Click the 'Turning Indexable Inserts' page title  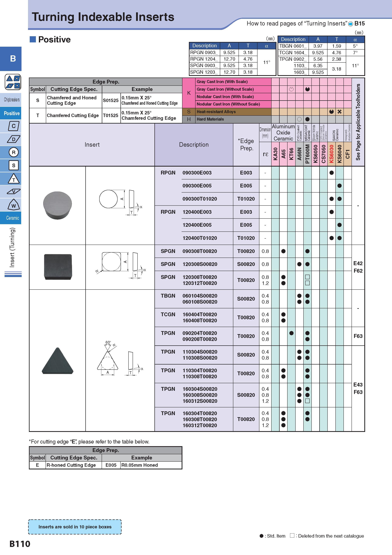pyautogui.click(x=103, y=17)
